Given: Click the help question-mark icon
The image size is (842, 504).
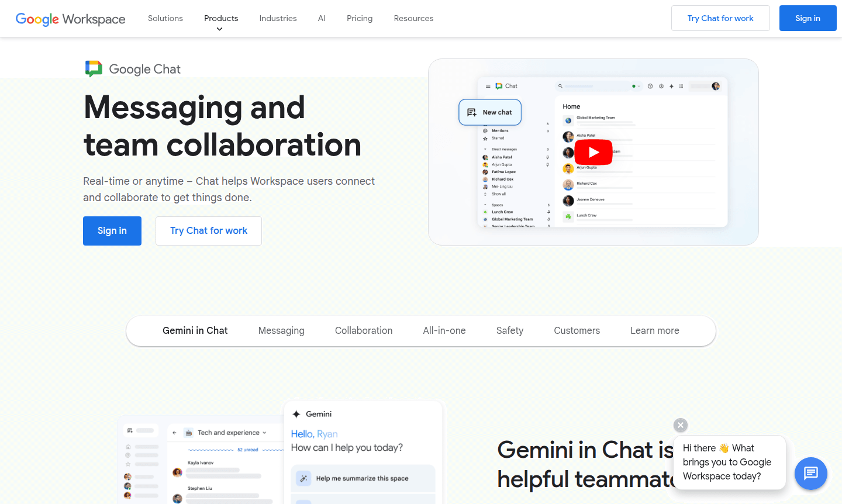Looking at the screenshot, I should pos(650,86).
